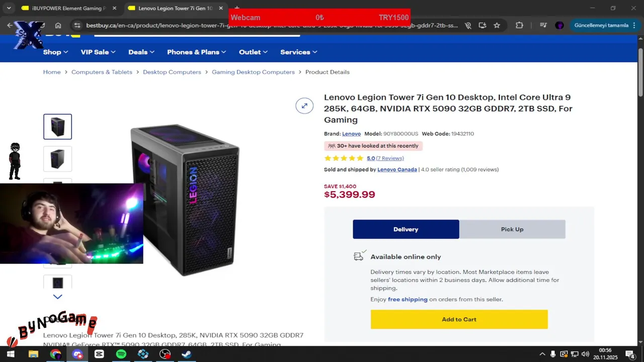The image size is (644, 362).
Task: Launch Steam from the taskbar
Action: (186, 354)
